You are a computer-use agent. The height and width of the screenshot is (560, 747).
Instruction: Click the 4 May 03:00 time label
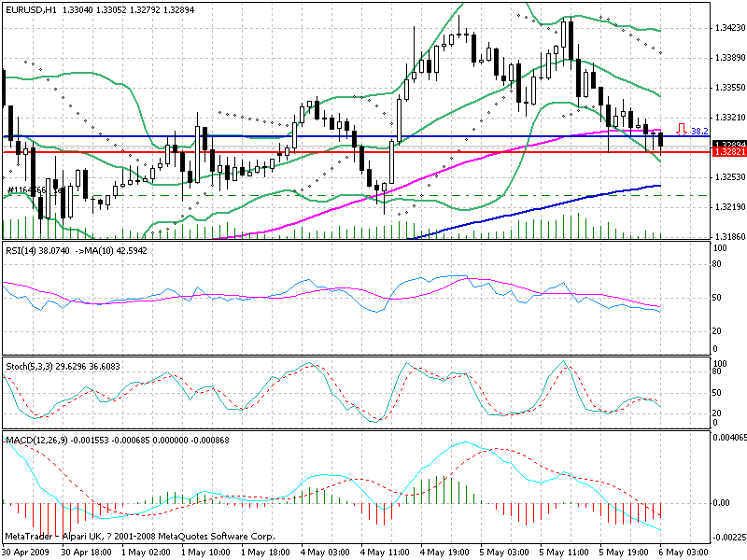325,553
